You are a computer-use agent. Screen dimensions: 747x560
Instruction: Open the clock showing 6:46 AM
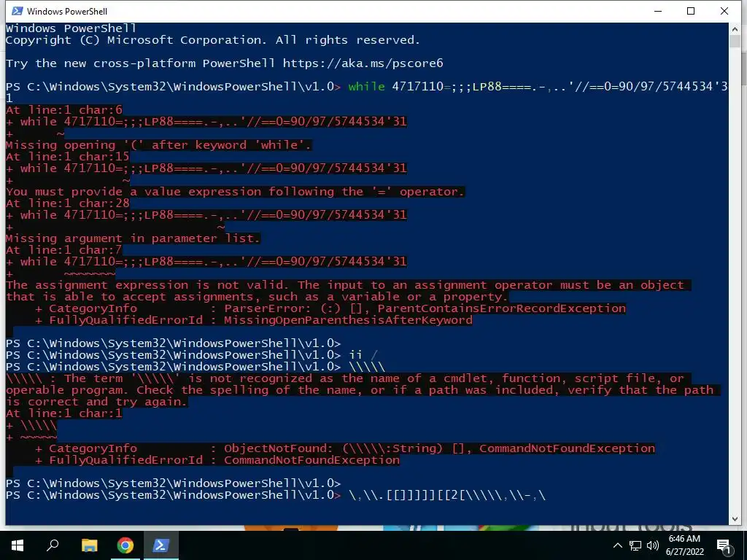click(684, 545)
